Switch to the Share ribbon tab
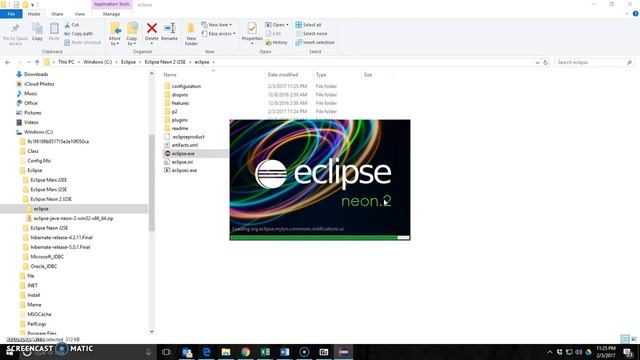640x360 pixels. [x=57, y=14]
